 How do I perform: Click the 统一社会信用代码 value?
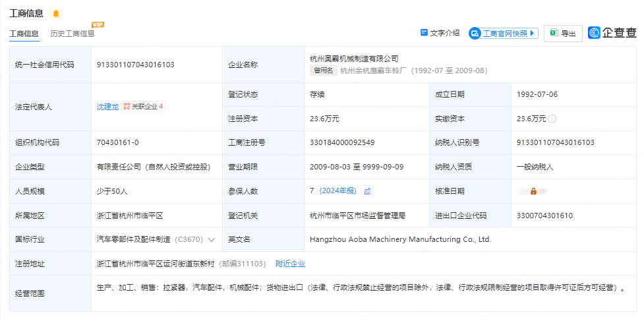(x=136, y=65)
